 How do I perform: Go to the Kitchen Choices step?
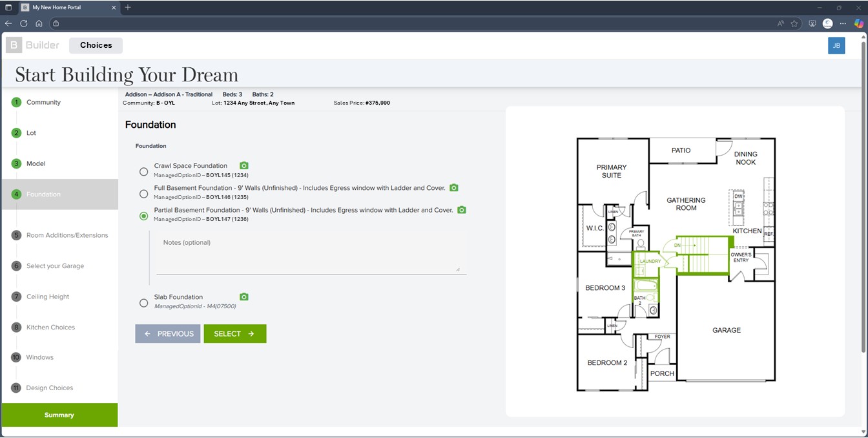50,328
